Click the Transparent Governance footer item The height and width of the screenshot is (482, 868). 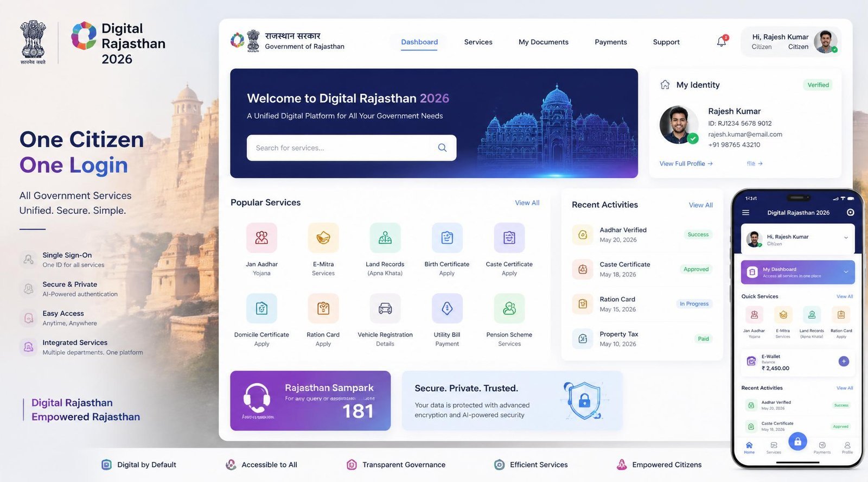396,465
